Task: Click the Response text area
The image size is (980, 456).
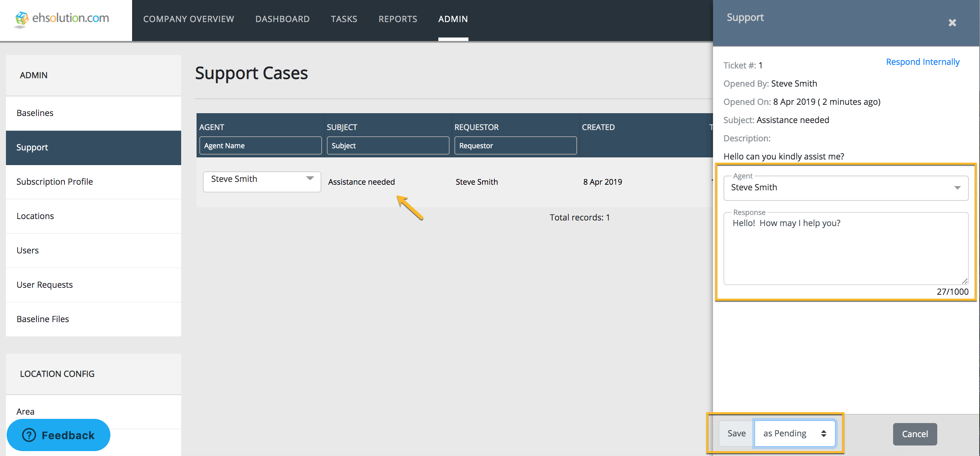Action: 845,248
